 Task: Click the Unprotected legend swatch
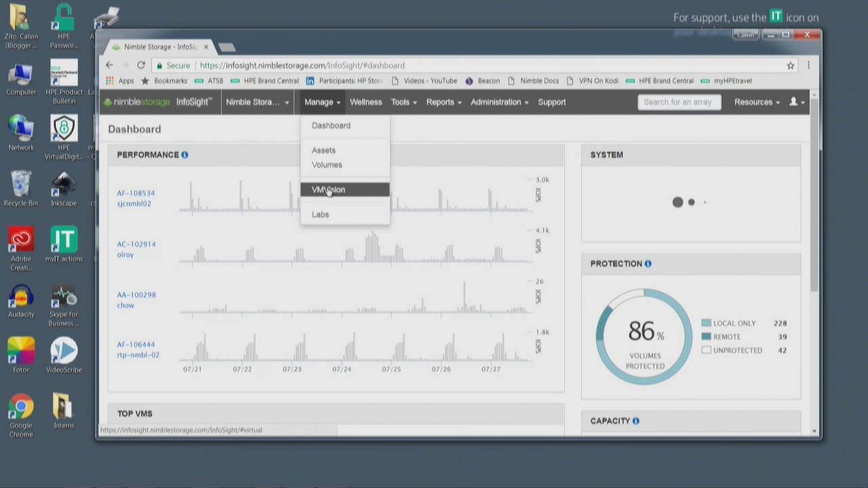point(706,350)
